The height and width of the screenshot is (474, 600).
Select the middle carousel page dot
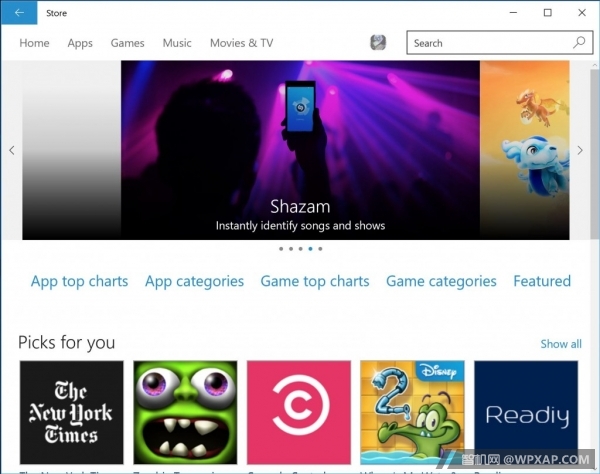(x=300, y=249)
